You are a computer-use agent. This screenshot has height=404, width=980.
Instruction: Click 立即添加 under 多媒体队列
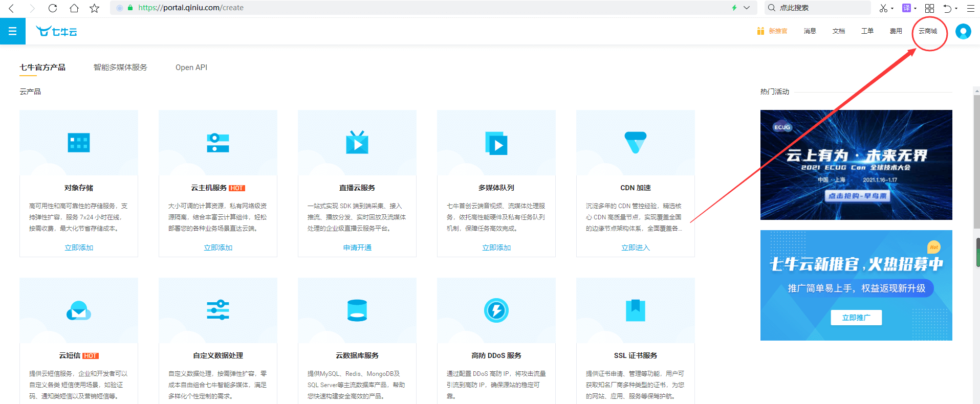tap(496, 248)
